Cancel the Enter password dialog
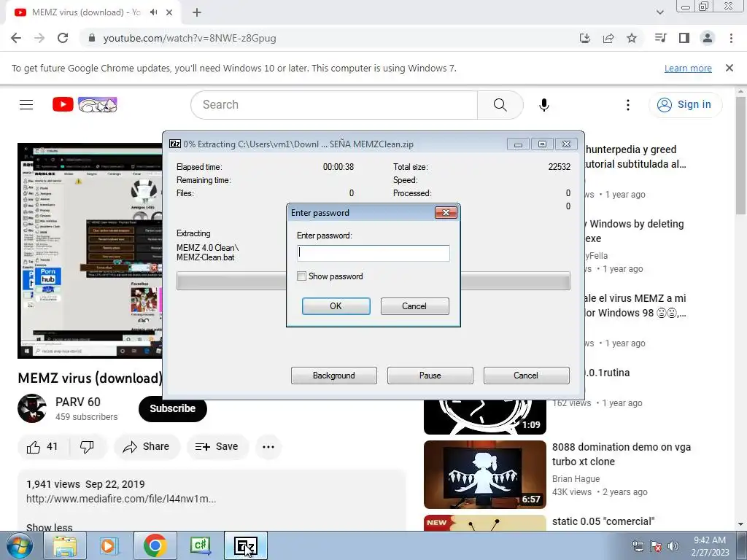 414,306
